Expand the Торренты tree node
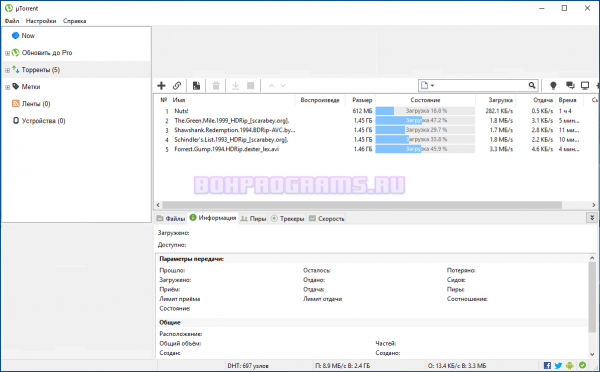Image resolution: width=600 pixels, height=372 pixels. [x=7, y=70]
